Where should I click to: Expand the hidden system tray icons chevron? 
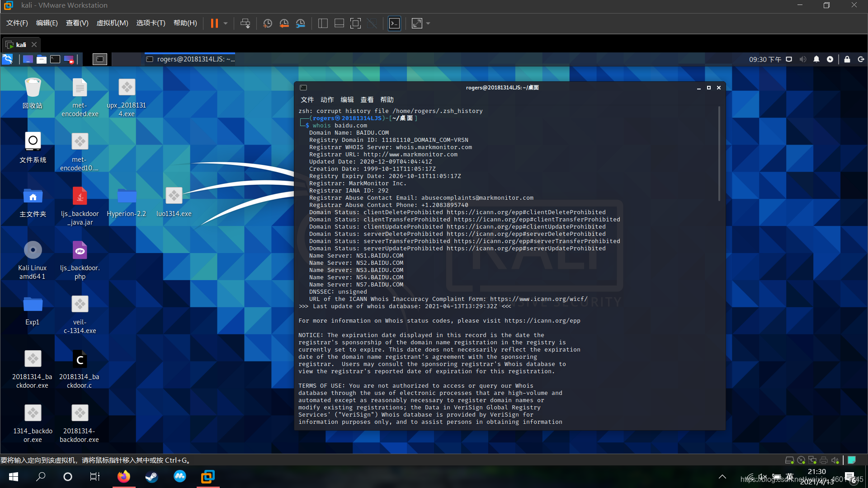[x=722, y=477]
